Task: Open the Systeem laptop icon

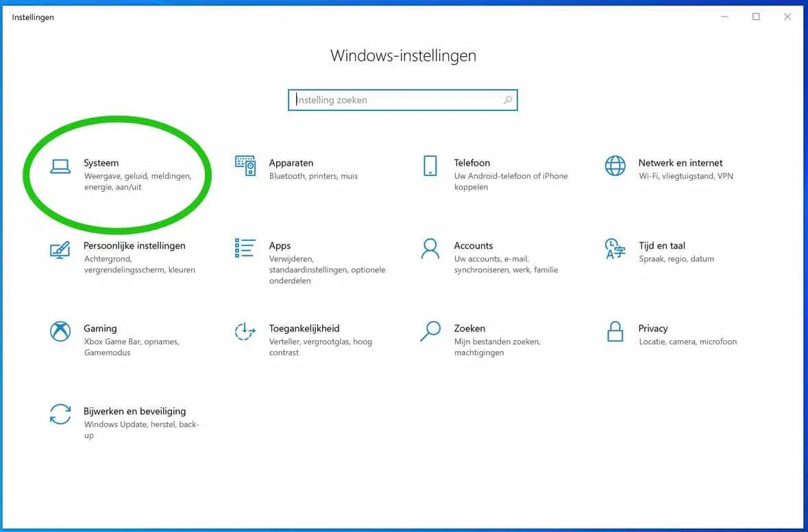Action: (x=60, y=166)
